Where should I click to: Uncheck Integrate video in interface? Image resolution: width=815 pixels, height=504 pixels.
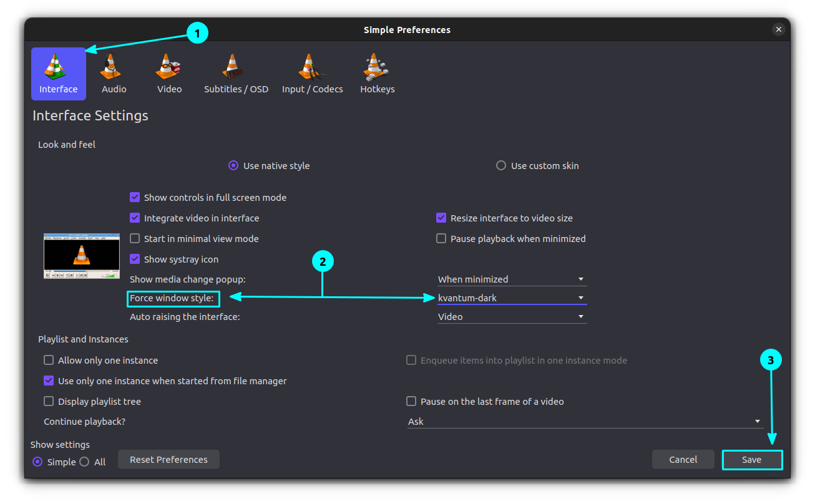pos(135,218)
